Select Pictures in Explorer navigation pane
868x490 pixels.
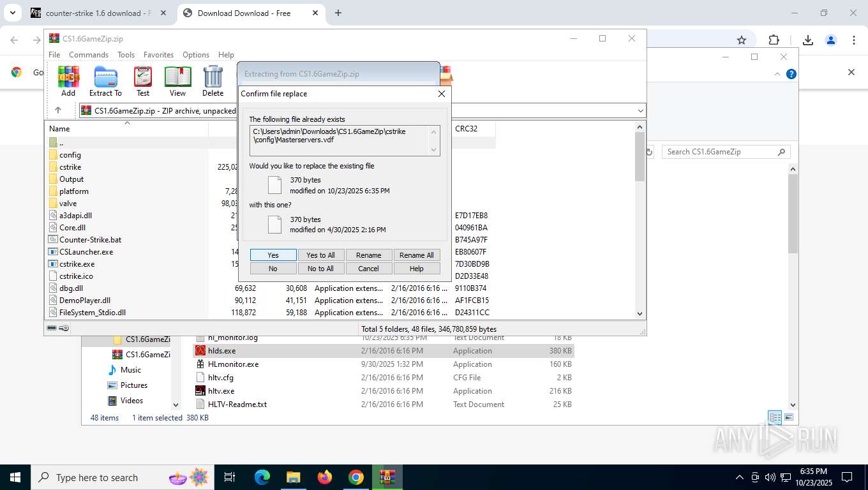(x=134, y=385)
